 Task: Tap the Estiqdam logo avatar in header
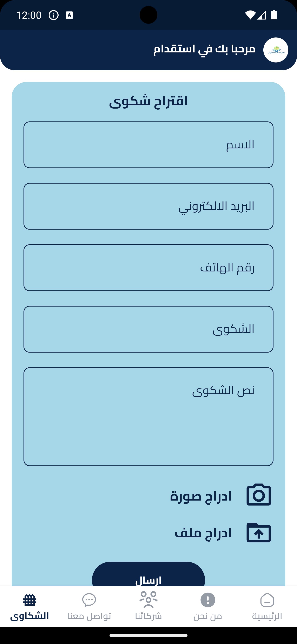(x=276, y=50)
